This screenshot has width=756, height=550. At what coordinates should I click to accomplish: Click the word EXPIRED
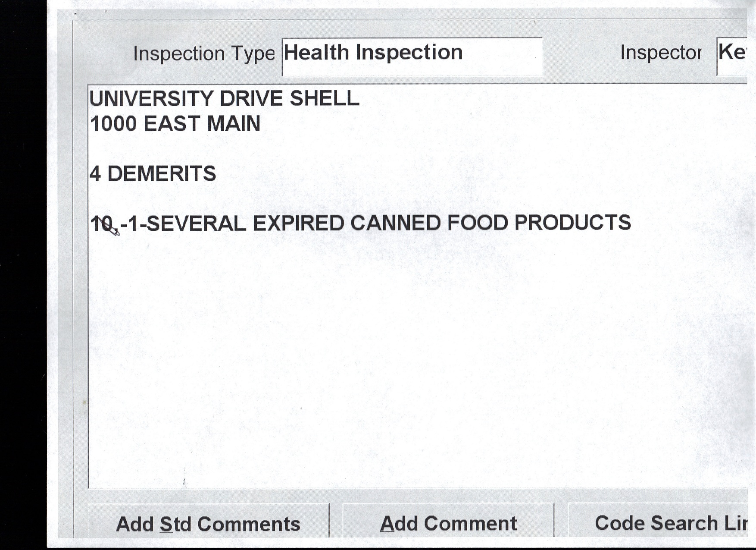pyautogui.click(x=298, y=223)
